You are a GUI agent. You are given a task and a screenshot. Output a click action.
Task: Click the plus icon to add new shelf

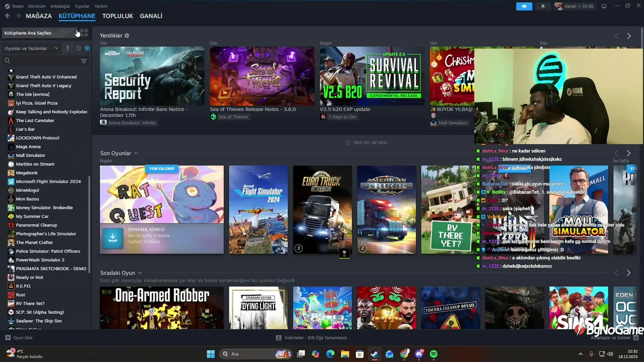348,142
